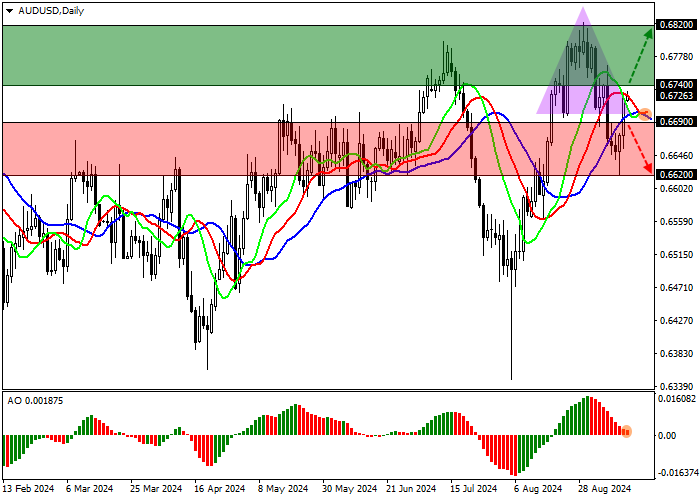Select the 0.67400 price level label
700x500 pixels.
pyautogui.click(x=676, y=84)
